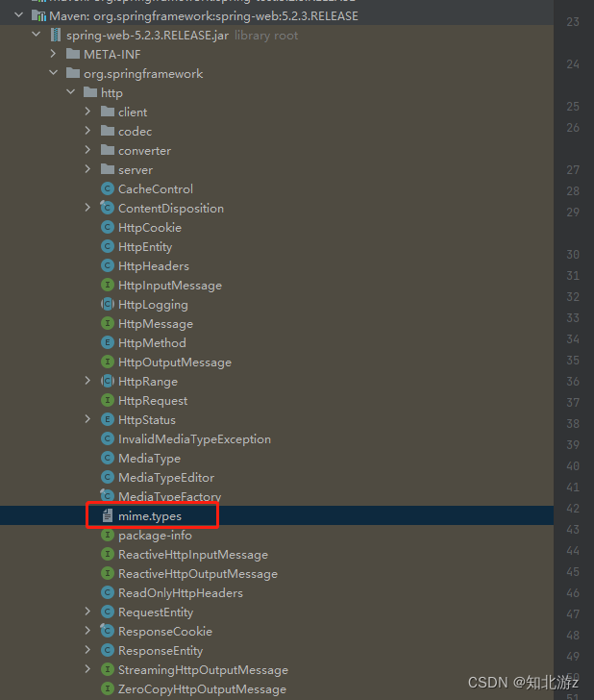Select the HttpStatus enum name
This screenshot has height=700, width=594.
tap(147, 419)
